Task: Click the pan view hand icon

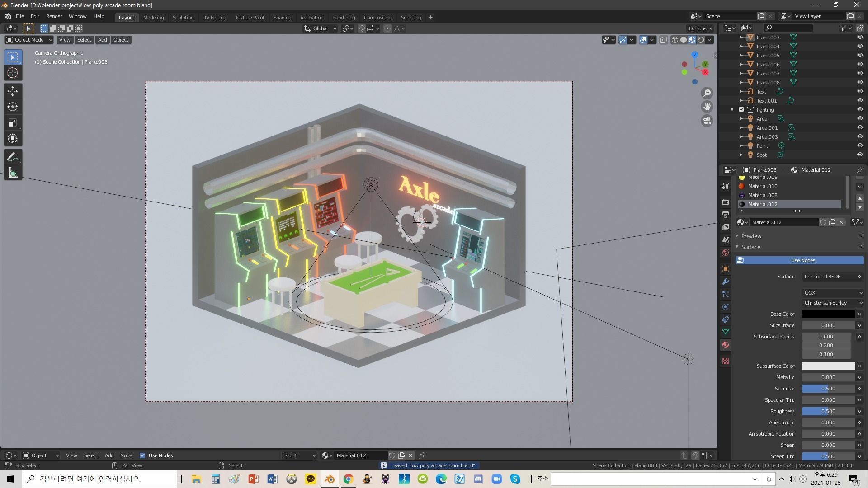Action: pyautogui.click(x=707, y=107)
